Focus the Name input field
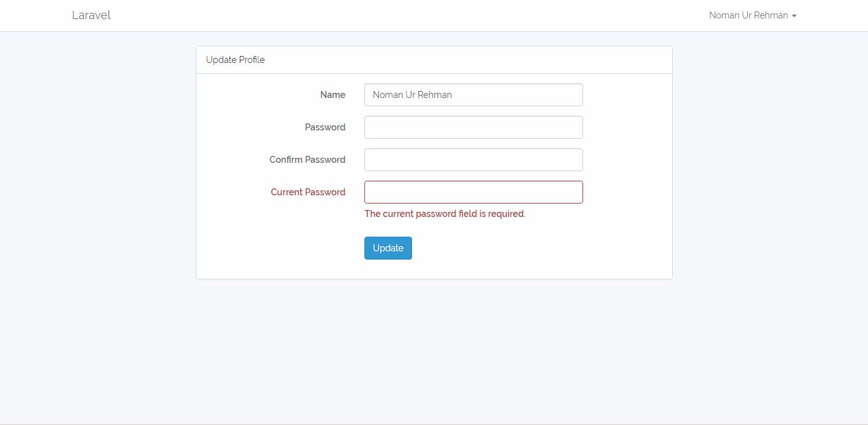The width and height of the screenshot is (868, 425). tap(473, 95)
